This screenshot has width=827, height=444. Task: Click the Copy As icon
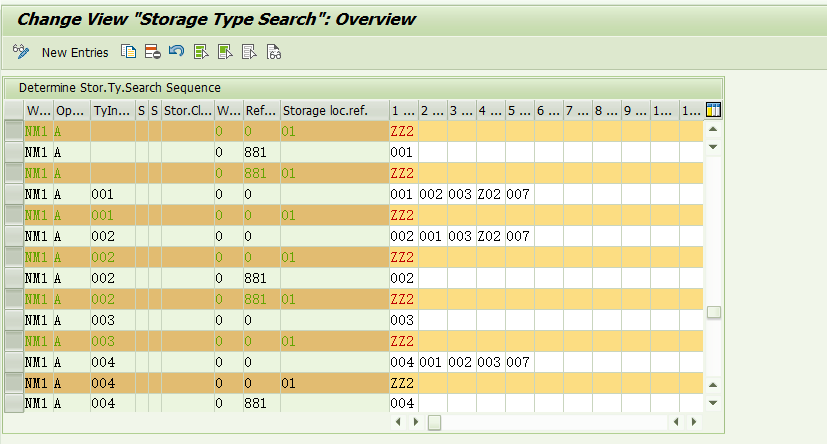pos(128,51)
